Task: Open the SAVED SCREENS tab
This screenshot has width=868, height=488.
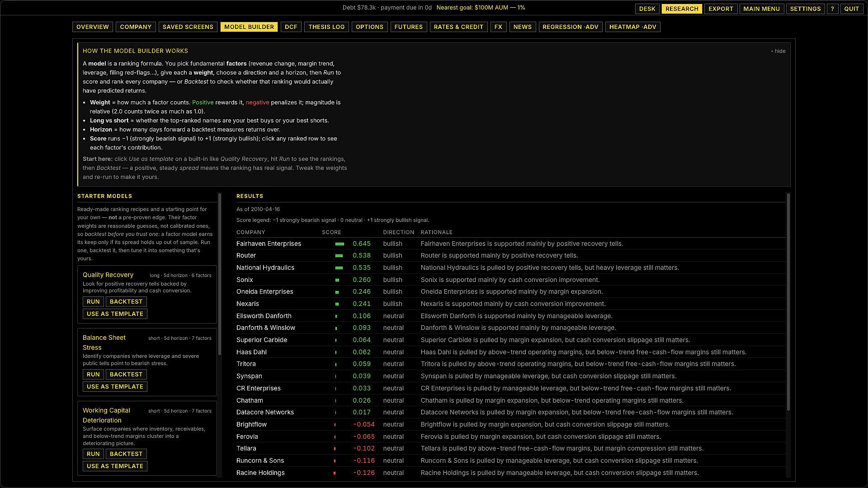Action: click(188, 27)
